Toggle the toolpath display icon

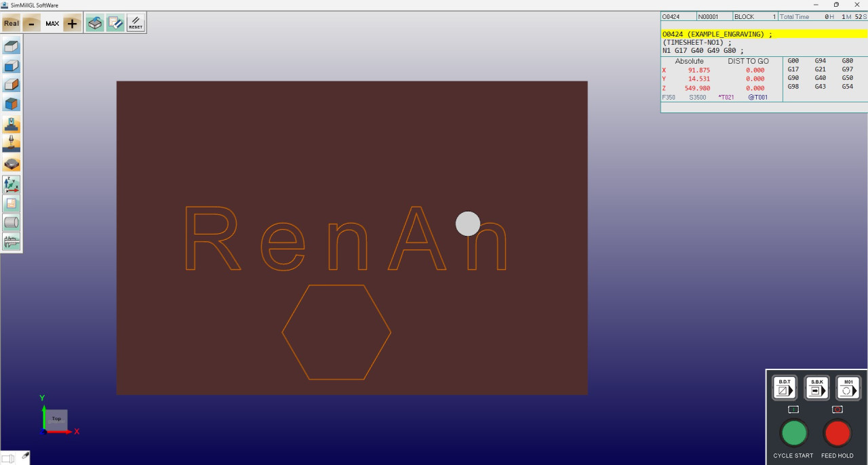12,203
